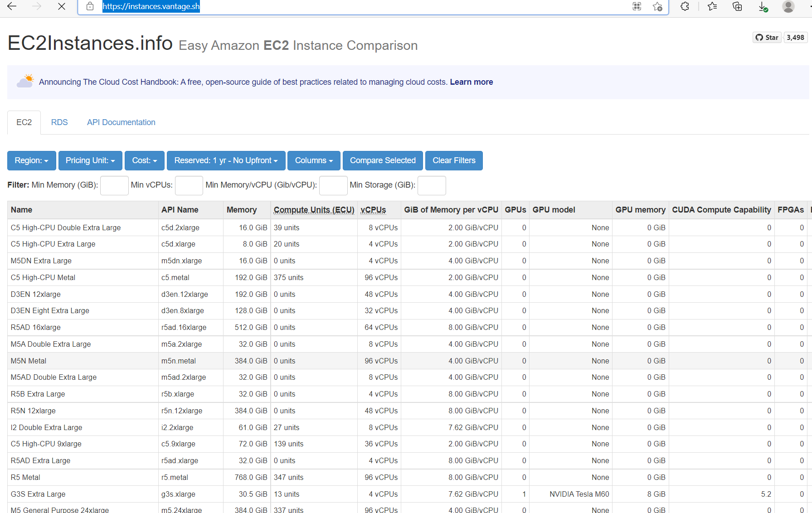
Task: Stop loading the page with X icon
Action: [62, 6]
